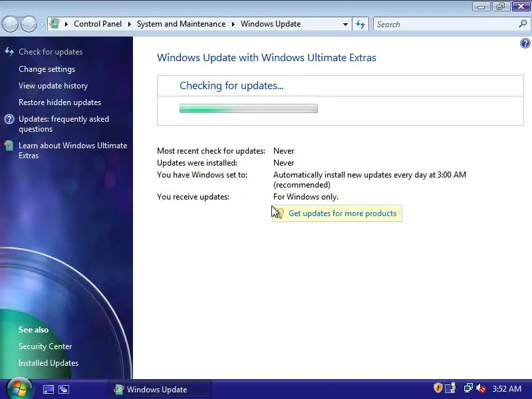Click the search magnifier icon
This screenshot has height=399, width=532.
[523, 24]
